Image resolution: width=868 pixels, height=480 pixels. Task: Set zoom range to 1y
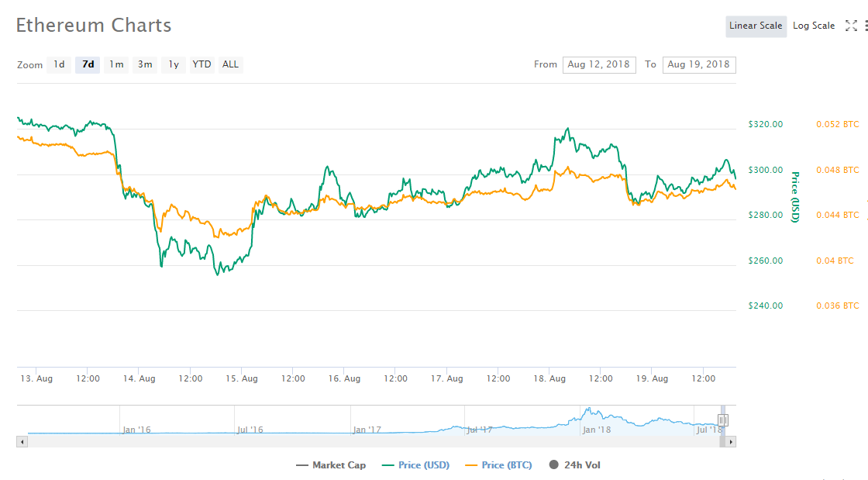[x=174, y=64]
